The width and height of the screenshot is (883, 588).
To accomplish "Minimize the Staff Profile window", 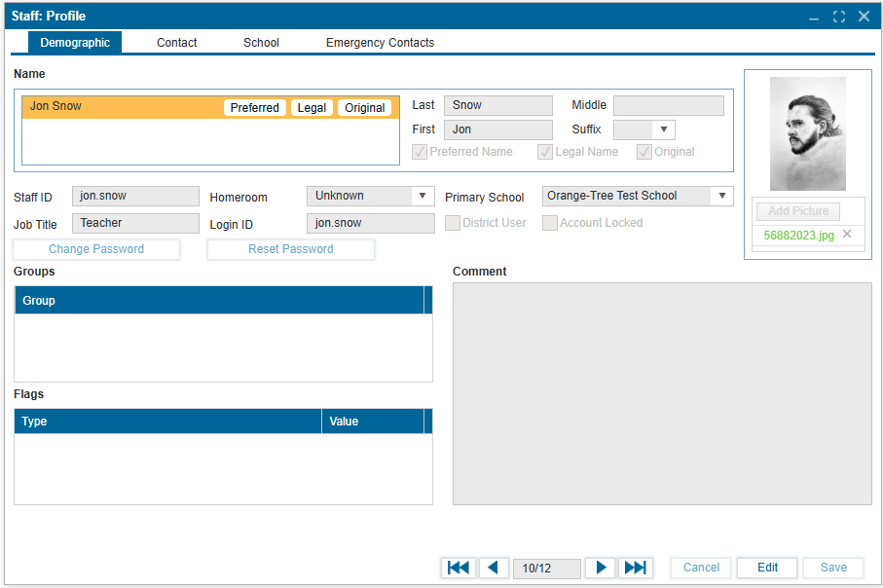I will (x=814, y=17).
